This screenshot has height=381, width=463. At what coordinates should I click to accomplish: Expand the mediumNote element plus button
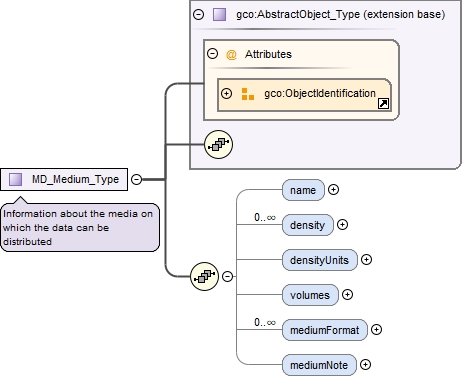(x=365, y=365)
